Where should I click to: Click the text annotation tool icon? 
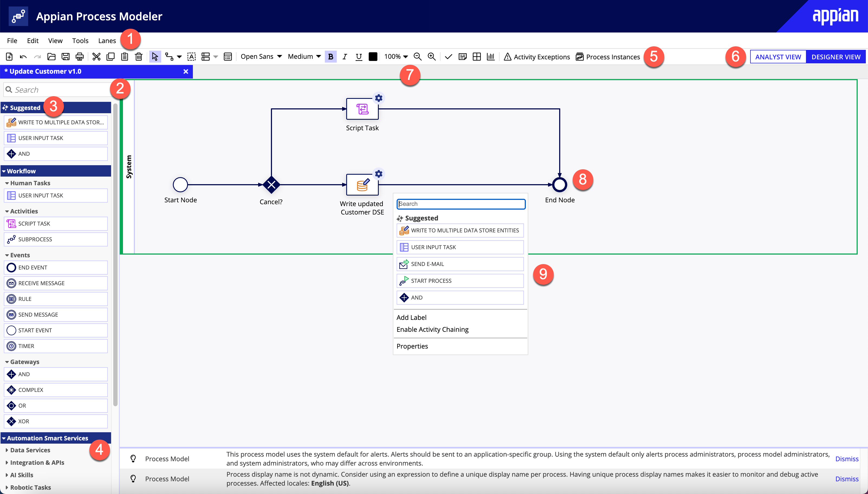pos(191,57)
